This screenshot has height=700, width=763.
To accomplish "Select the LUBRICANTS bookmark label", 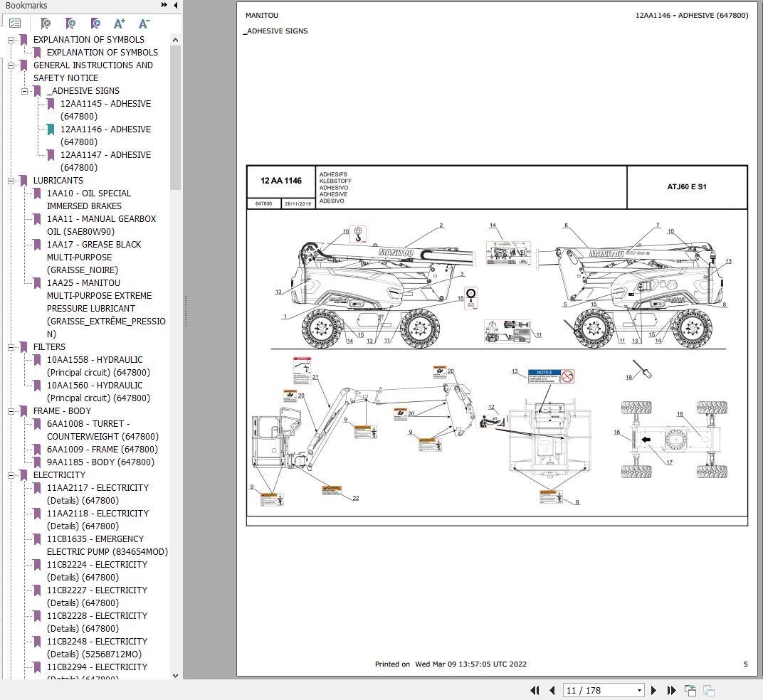I will pos(58,181).
